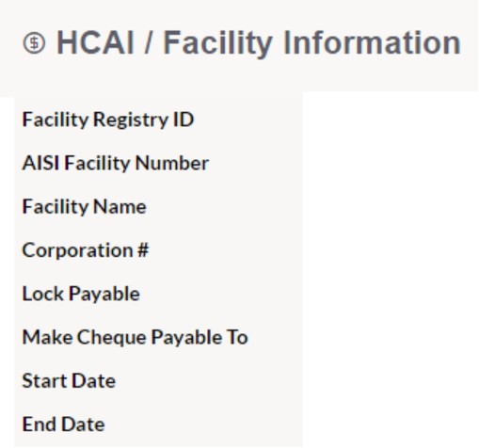Select the Lock Payable label

point(81,294)
